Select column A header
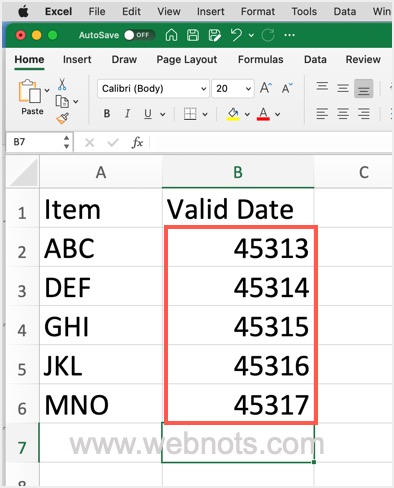Screen dimensions: 394x488 [101, 172]
